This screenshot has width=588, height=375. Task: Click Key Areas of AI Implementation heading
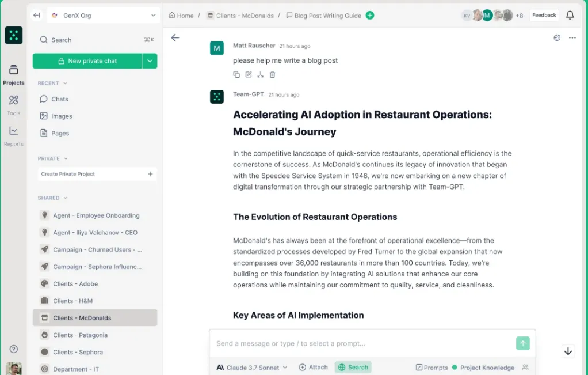coord(299,315)
